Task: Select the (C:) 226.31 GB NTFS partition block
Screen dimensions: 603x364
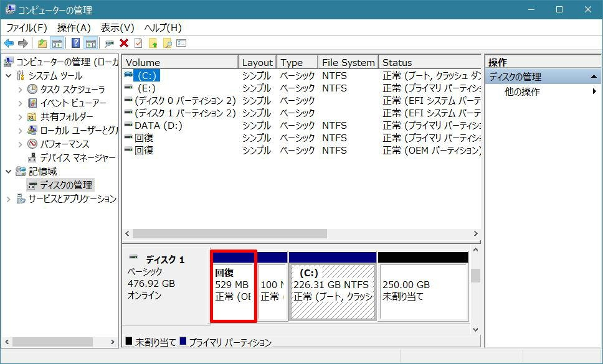Action: point(333,286)
